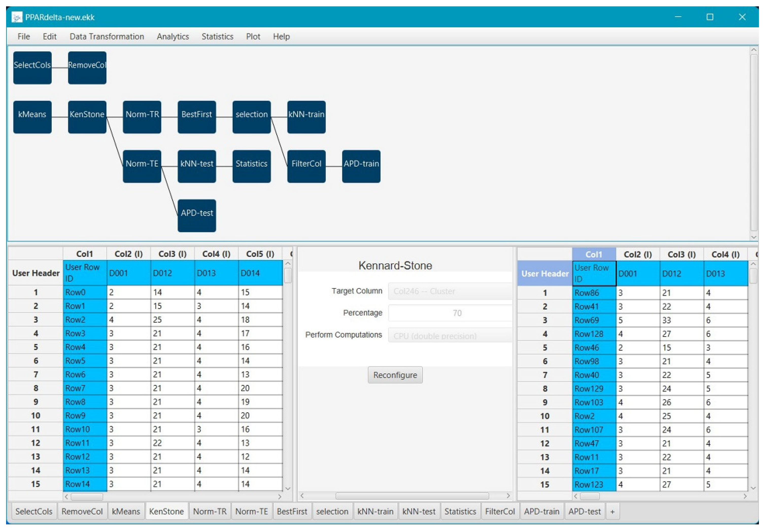This screenshot has height=532, width=765.
Task: Switch to the Norm-TR tab
Action: coord(210,511)
